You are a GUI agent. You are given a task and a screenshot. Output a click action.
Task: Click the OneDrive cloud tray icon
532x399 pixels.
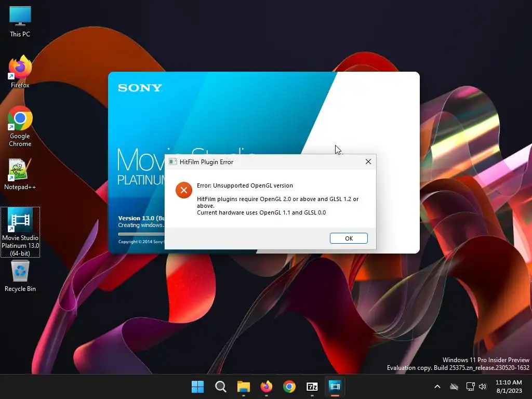pos(454,387)
